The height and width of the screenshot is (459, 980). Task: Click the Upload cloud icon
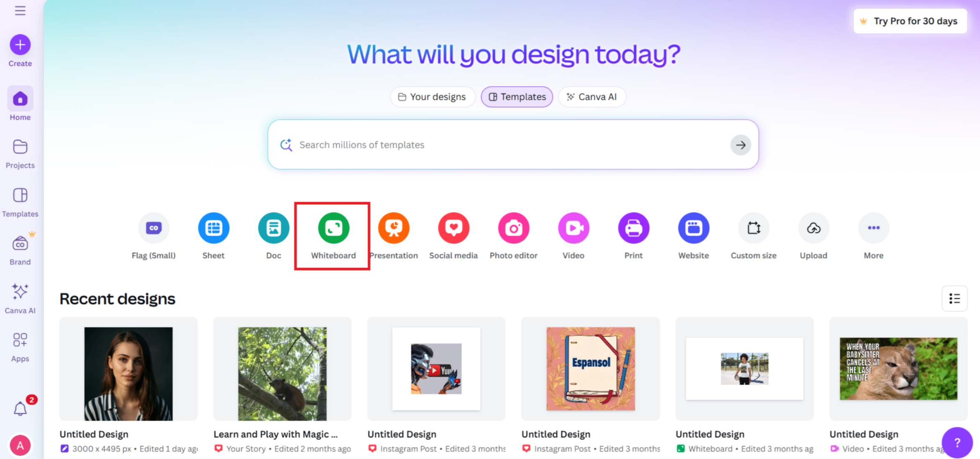pos(813,228)
